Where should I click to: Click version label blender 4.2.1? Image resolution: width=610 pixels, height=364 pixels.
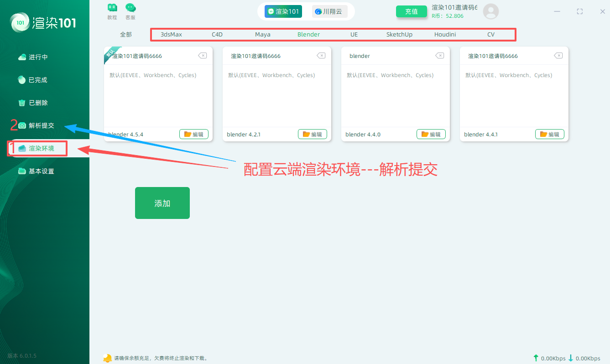244,135
